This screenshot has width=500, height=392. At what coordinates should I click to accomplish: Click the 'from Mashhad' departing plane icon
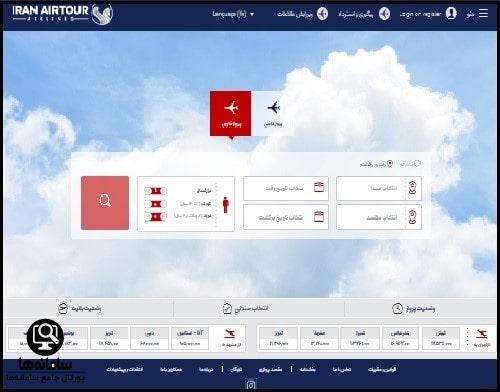coord(229,333)
